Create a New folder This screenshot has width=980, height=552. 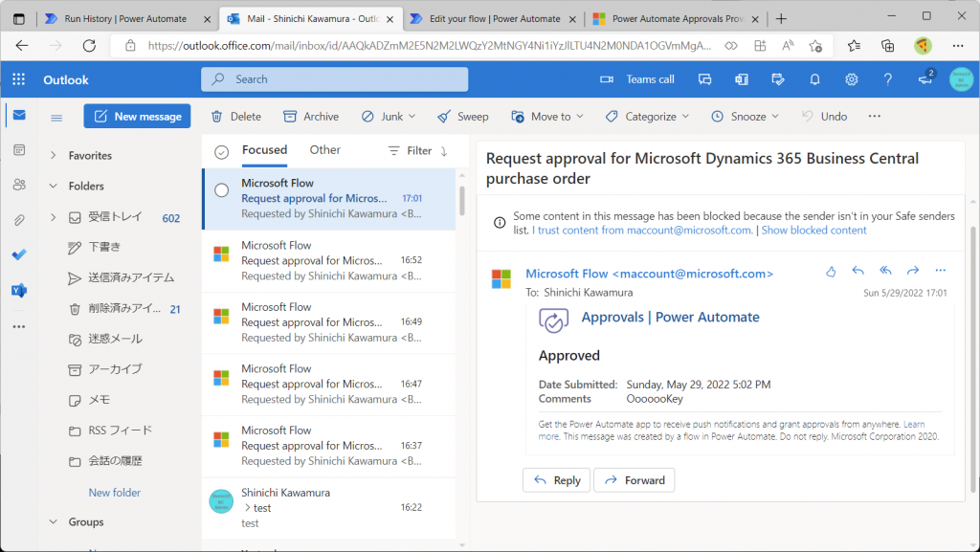[115, 492]
